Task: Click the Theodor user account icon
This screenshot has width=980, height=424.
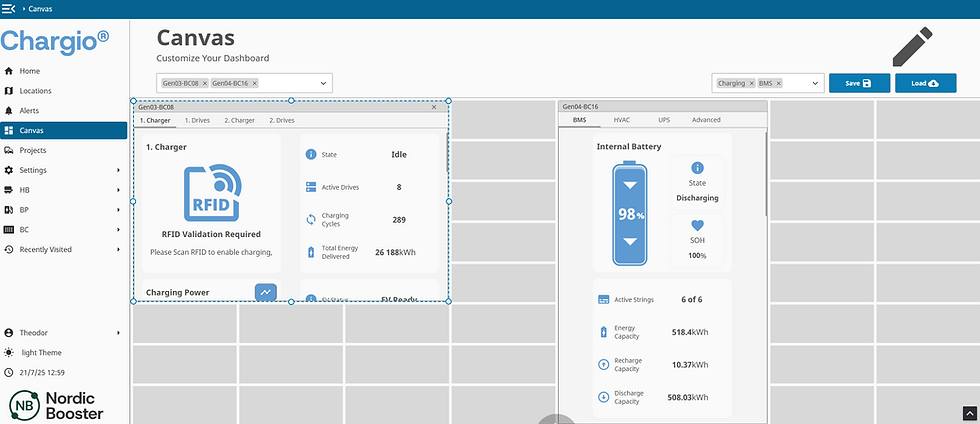Action: coord(9,333)
